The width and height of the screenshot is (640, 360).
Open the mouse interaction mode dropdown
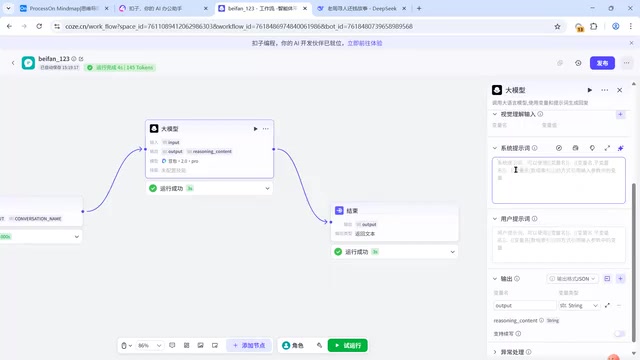point(126,345)
